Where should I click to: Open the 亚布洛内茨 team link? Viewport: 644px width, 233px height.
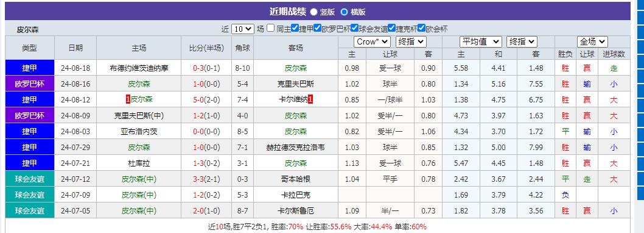click(139, 132)
